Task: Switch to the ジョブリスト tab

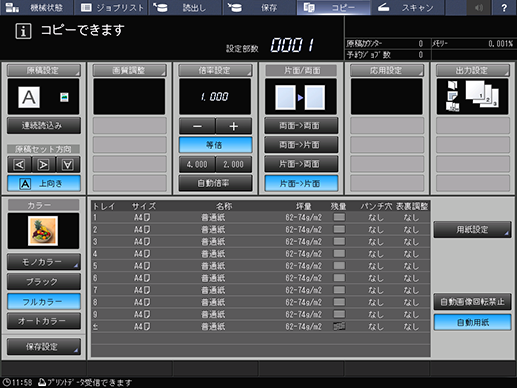Action: click(111, 8)
